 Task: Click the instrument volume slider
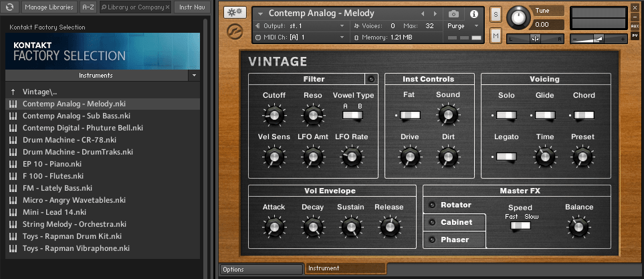(599, 39)
